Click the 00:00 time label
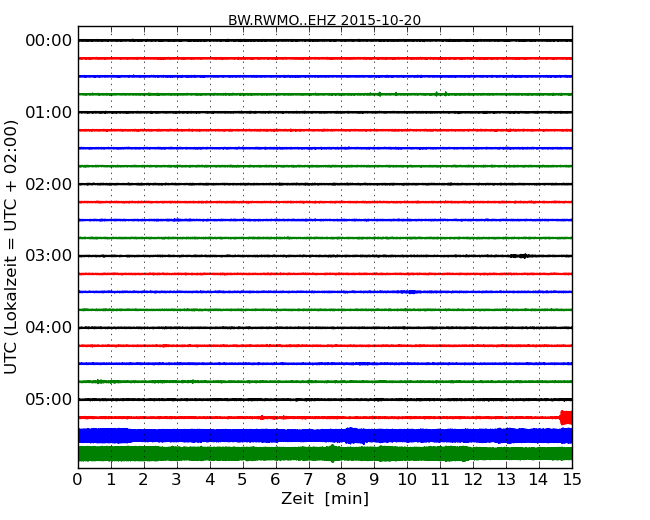 (x=49, y=41)
